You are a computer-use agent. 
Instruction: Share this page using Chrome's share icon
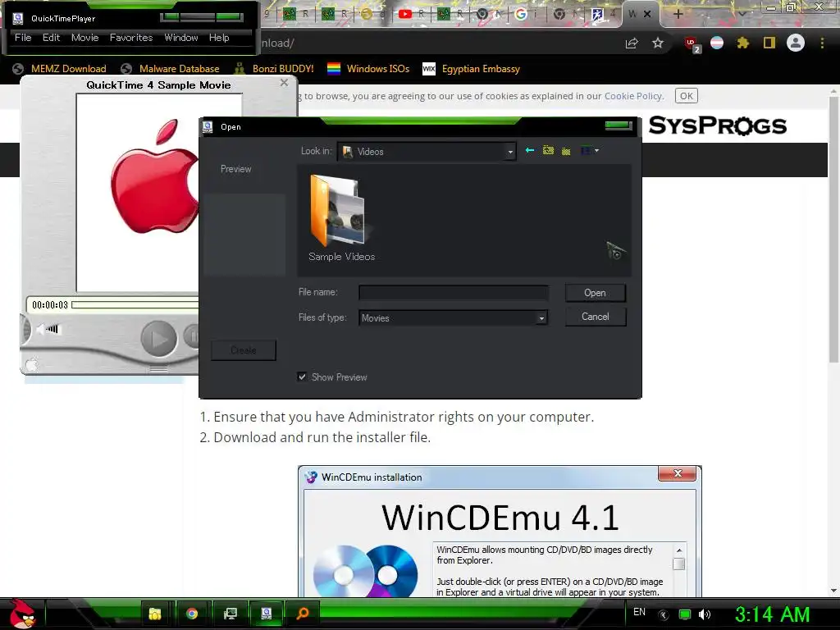632,43
